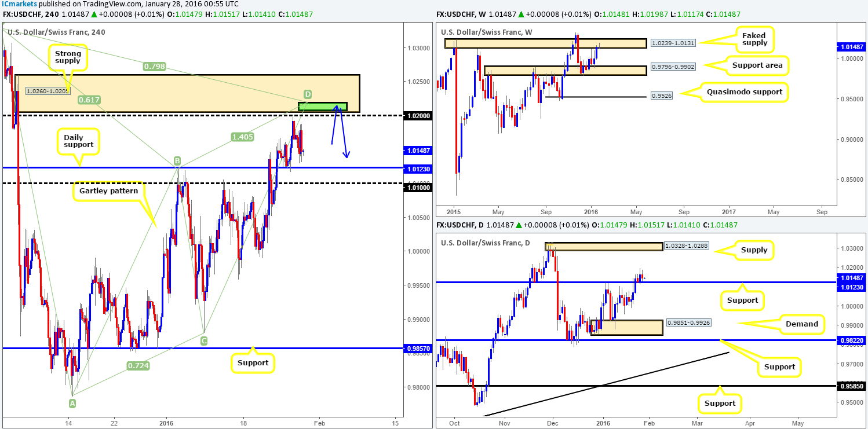868x429 pixels.
Task: Click the 'Nov' label on the daily time axis
Action: [504, 423]
